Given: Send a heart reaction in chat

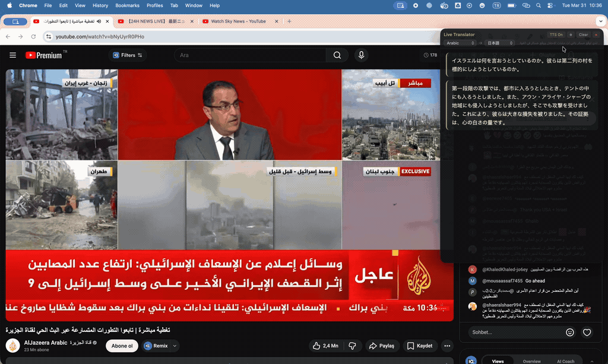Looking at the screenshot, I should pyautogui.click(x=587, y=332).
